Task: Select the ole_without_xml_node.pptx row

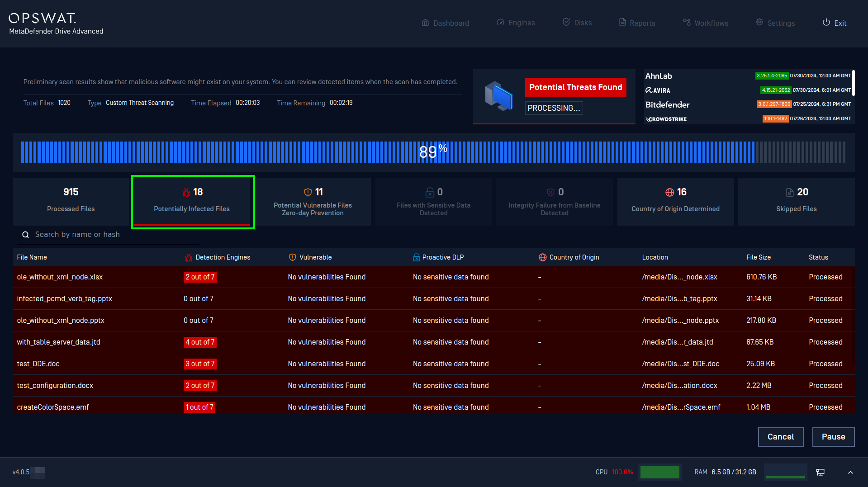Action: coord(433,321)
